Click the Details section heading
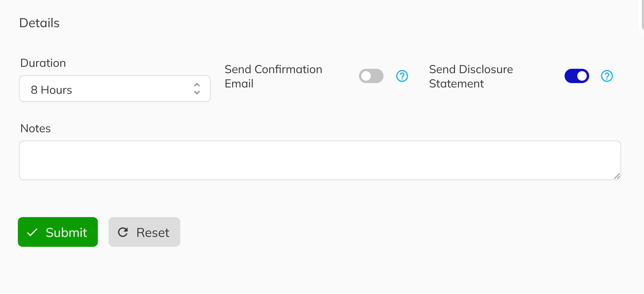The height and width of the screenshot is (294, 644). tap(39, 23)
